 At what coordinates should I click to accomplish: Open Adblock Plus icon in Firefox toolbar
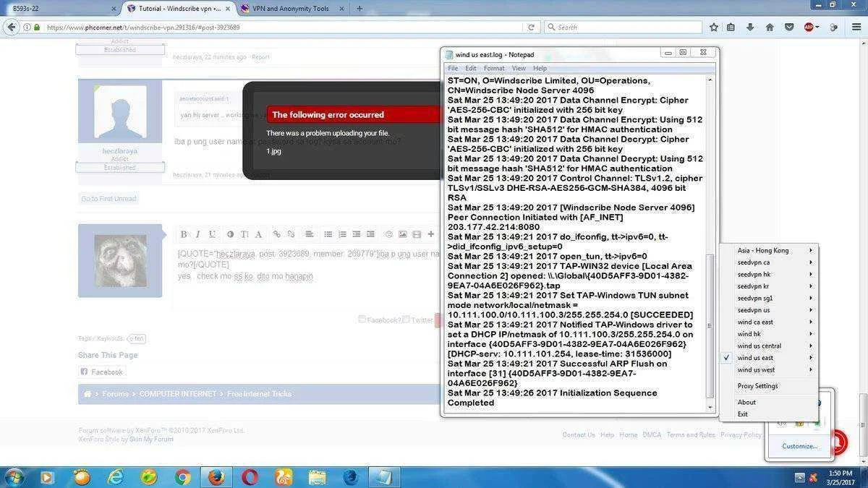(809, 27)
